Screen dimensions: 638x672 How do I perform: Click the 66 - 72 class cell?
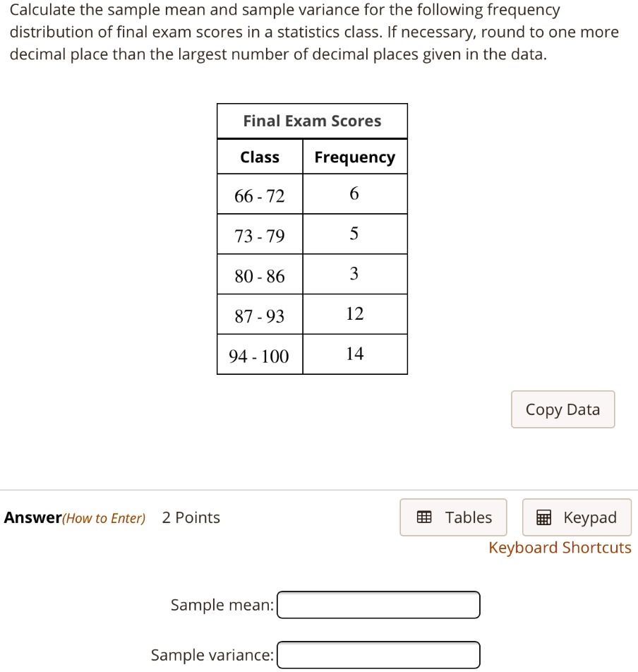(260, 196)
